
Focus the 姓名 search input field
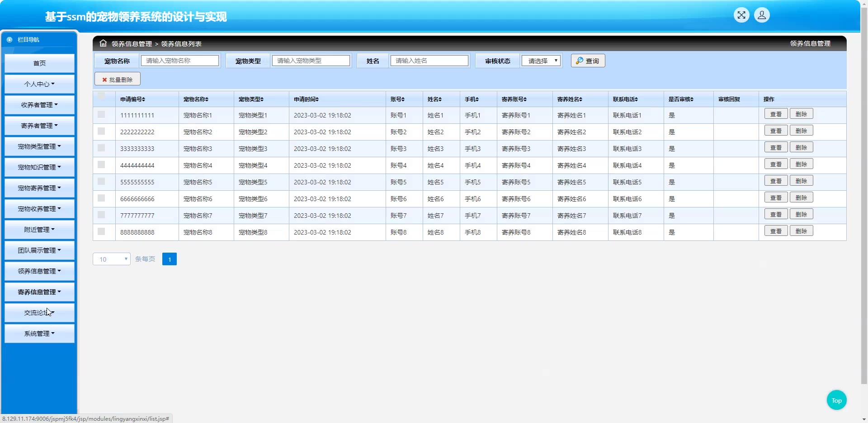429,61
